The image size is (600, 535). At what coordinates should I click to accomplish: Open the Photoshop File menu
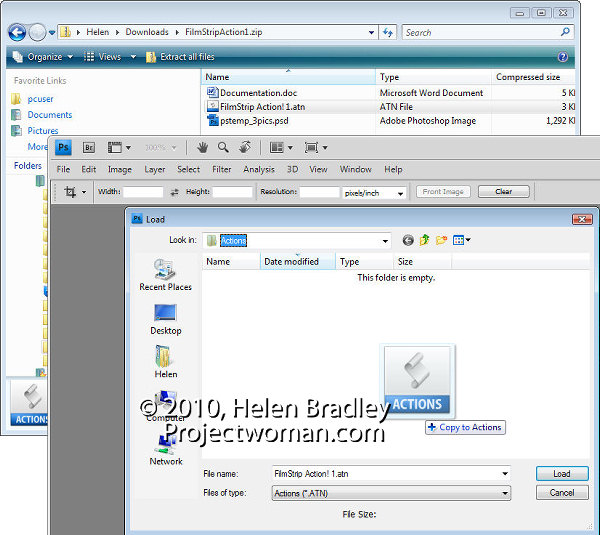[63, 169]
